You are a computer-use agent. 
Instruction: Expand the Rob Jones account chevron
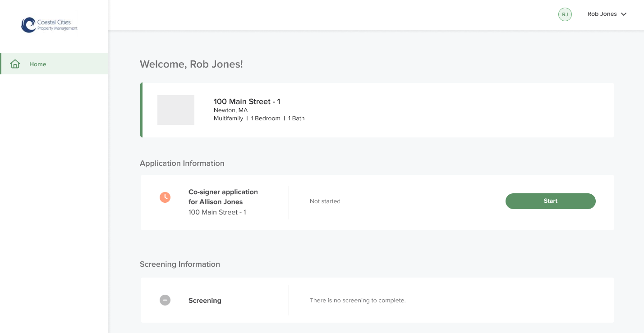click(x=624, y=14)
